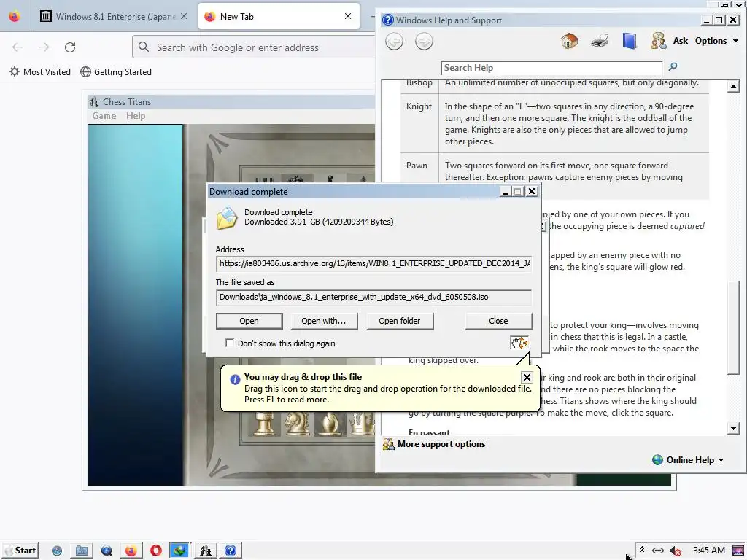747x560 pixels.
Task: Click the white knight chess piece
Action: 297,424
